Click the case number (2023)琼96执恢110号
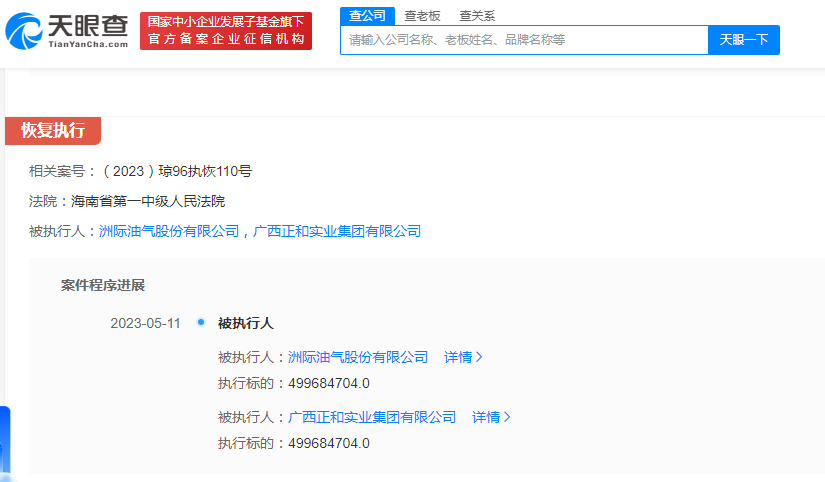This screenshot has height=482, width=825. [x=177, y=171]
